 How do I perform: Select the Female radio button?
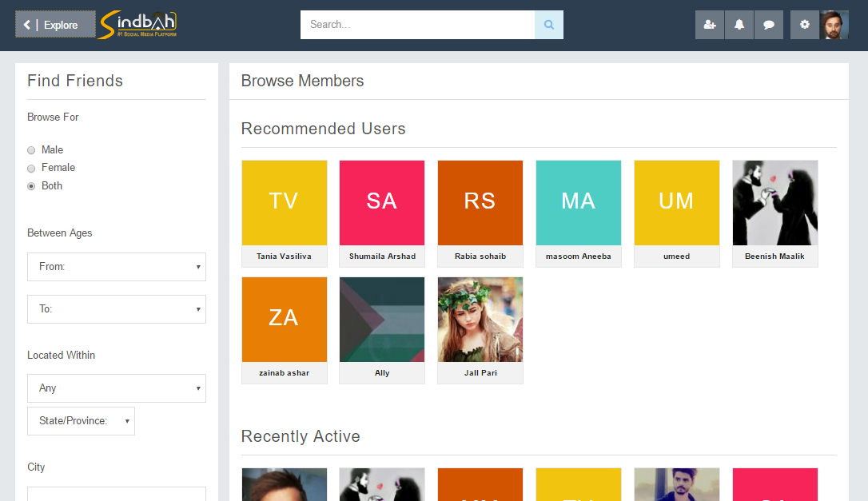31,169
